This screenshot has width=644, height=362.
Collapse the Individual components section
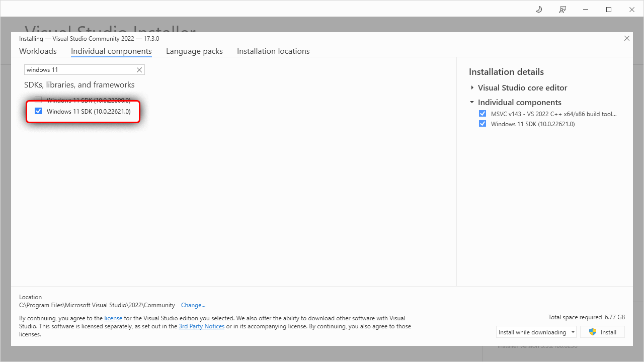click(472, 102)
